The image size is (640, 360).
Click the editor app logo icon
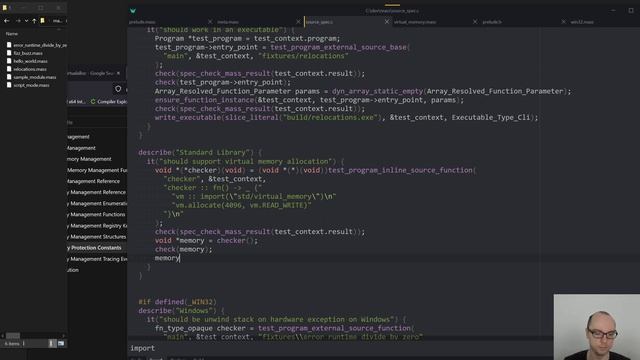[133, 11]
